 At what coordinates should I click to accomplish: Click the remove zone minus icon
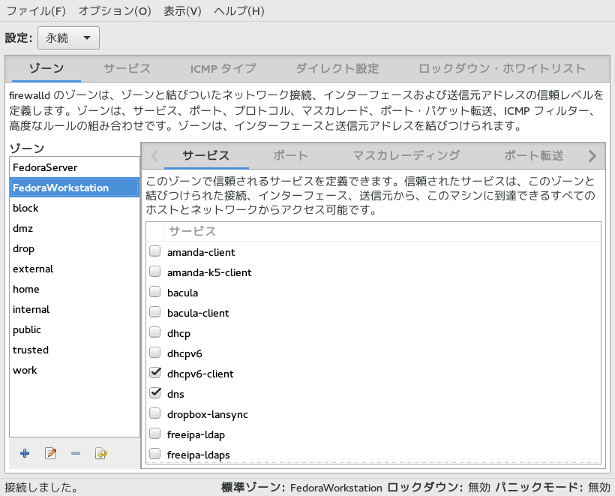coord(76,454)
